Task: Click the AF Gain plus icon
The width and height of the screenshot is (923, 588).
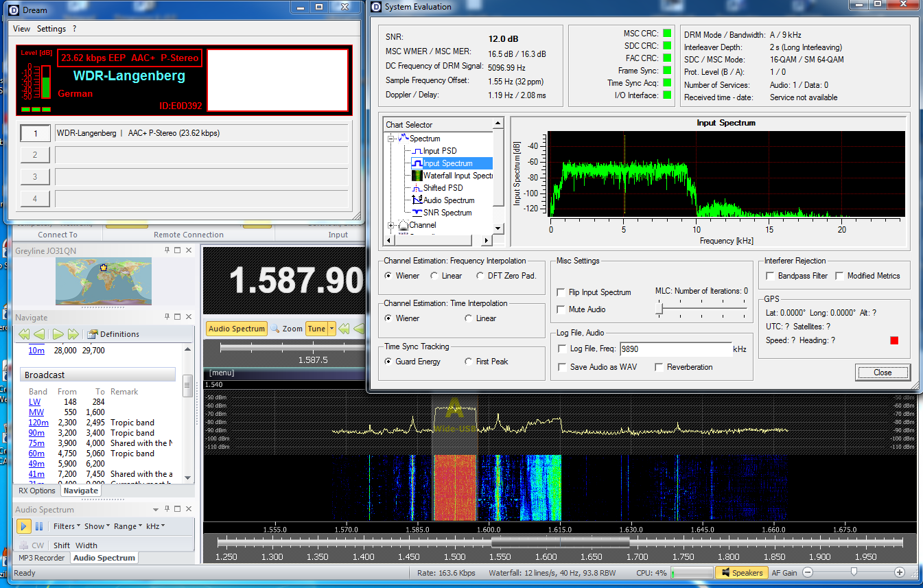Action: coord(900,572)
